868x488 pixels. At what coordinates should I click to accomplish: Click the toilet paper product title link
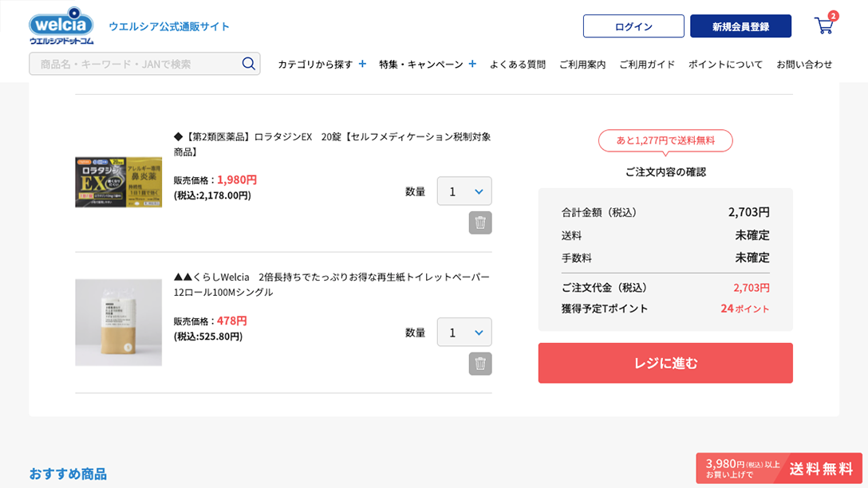331,284
